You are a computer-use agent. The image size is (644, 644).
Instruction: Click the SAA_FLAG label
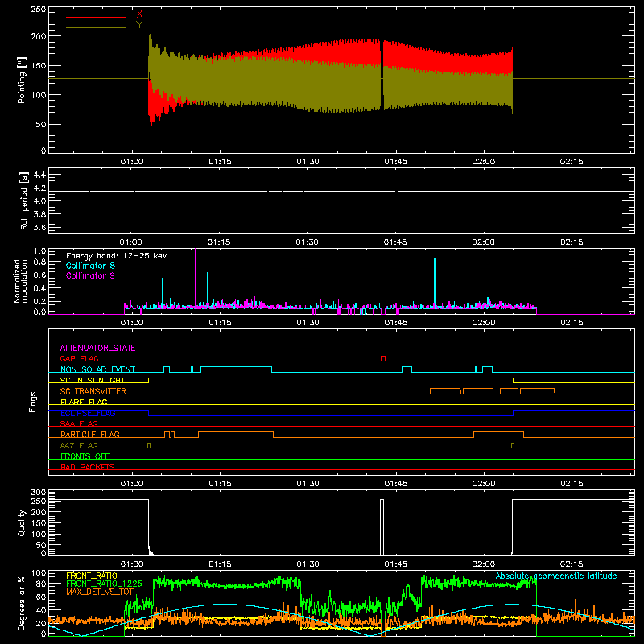79,423
